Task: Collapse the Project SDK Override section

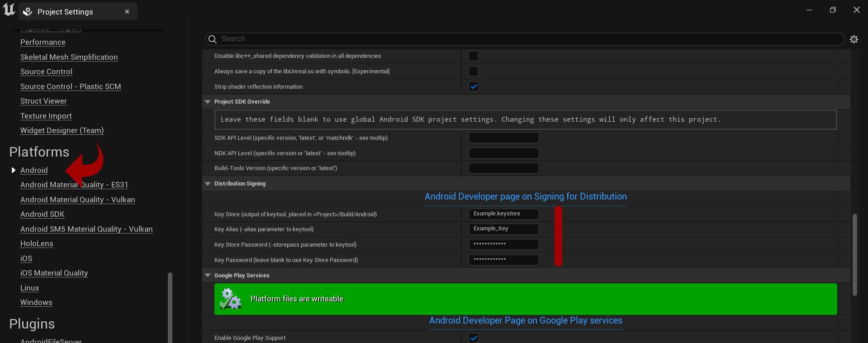Action: 208,102
